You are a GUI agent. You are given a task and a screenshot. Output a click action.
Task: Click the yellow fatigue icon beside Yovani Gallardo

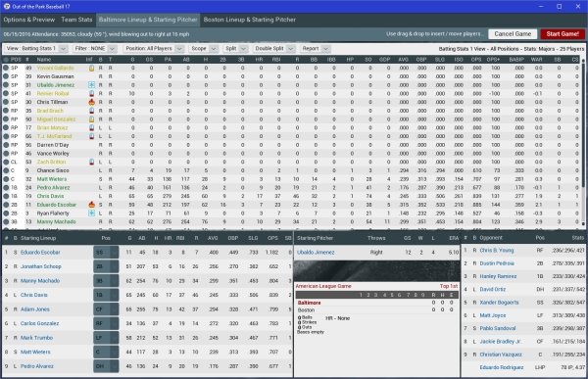click(x=91, y=68)
